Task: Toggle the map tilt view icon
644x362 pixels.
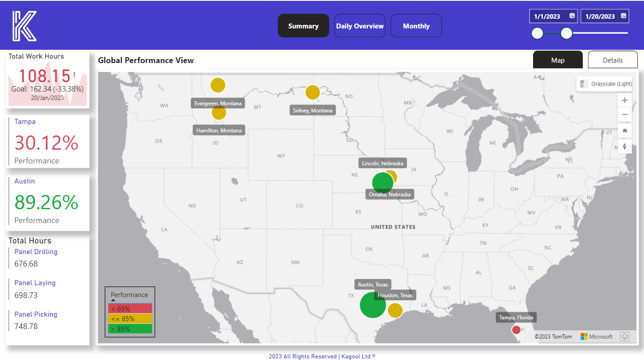Action: click(x=624, y=131)
